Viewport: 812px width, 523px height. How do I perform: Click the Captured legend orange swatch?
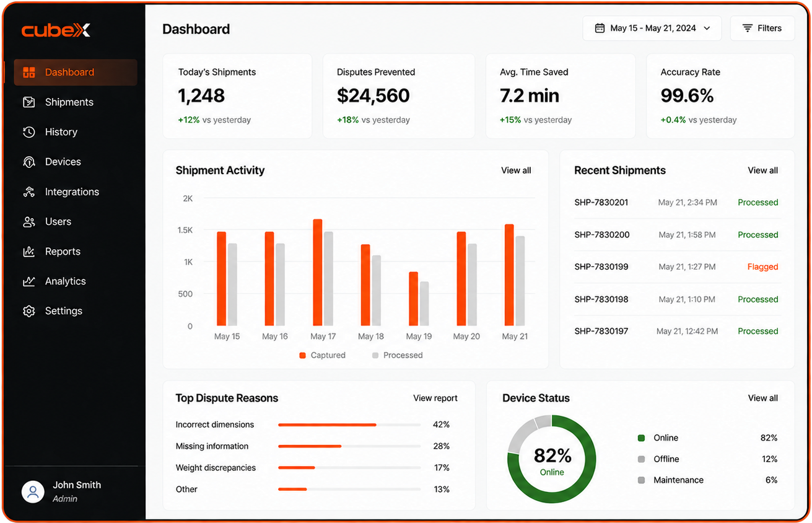303,356
